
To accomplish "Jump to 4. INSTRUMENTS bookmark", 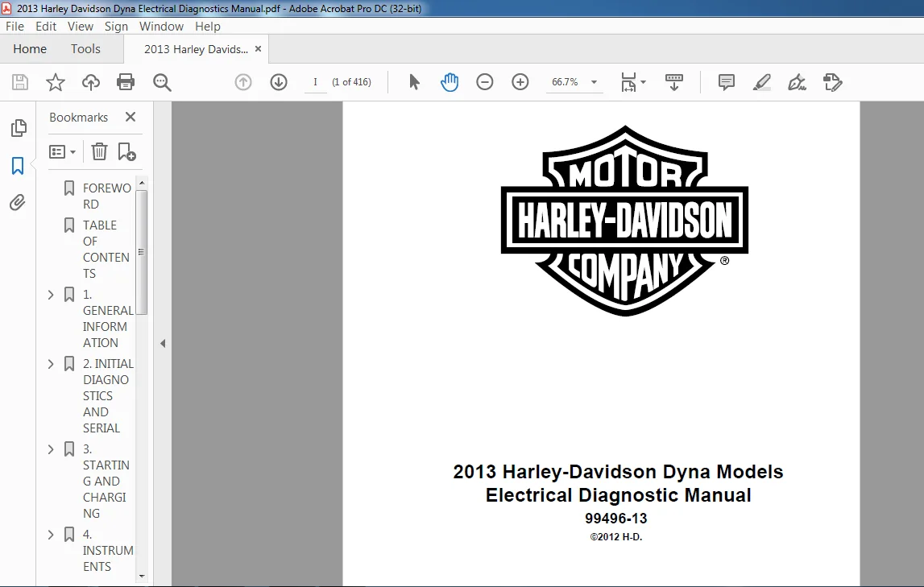I will click(x=108, y=551).
